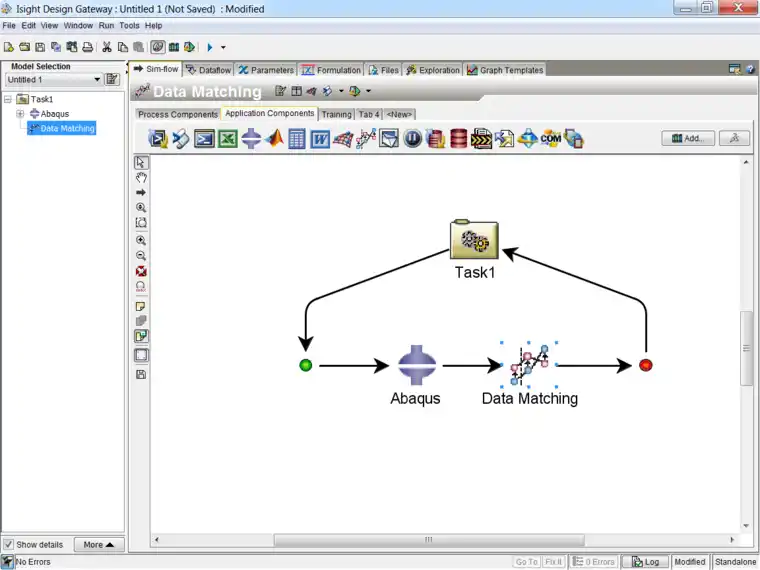Toggle the highlighted notes display button
Image resolution: width=760 pixels, height=570 pixels.
click(141, 336)
